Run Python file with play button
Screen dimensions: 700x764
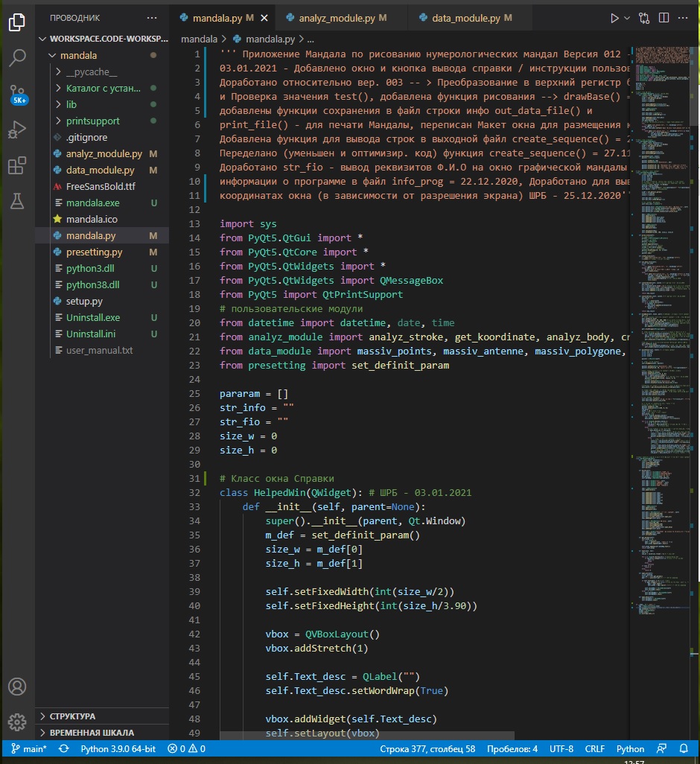tap(614, 18)
